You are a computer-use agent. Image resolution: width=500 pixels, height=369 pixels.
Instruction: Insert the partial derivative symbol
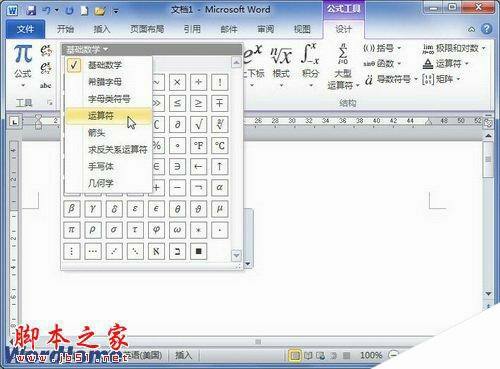(177, 124)
